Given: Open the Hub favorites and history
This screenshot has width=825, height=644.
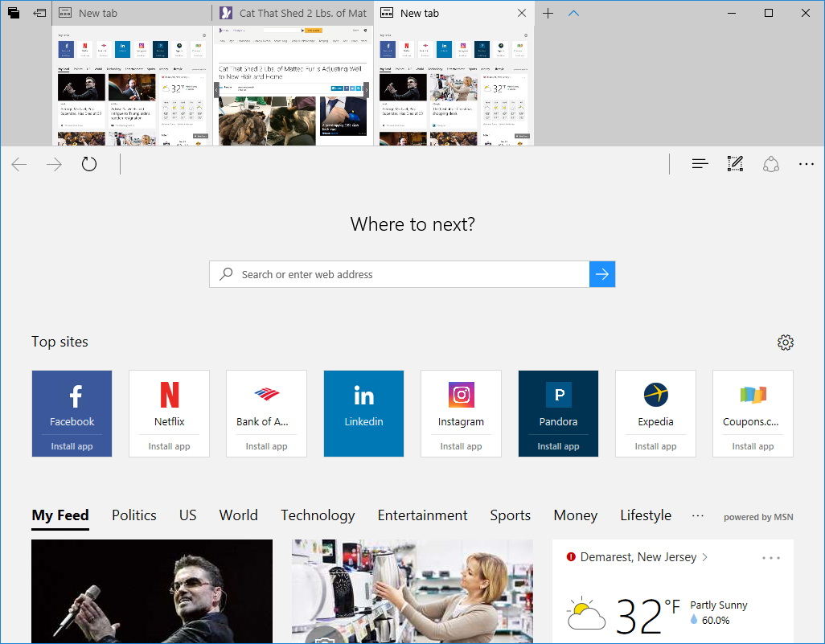Looking at the screenshot, I should pyautogui.click(x=700, y=164).
